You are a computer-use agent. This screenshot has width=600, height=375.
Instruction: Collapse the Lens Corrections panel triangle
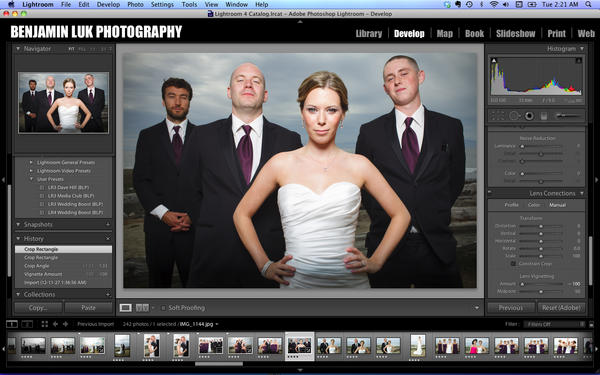pos(582,194)
